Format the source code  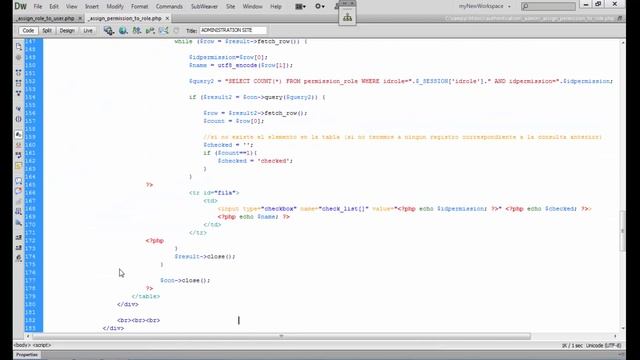coord(19,258)
